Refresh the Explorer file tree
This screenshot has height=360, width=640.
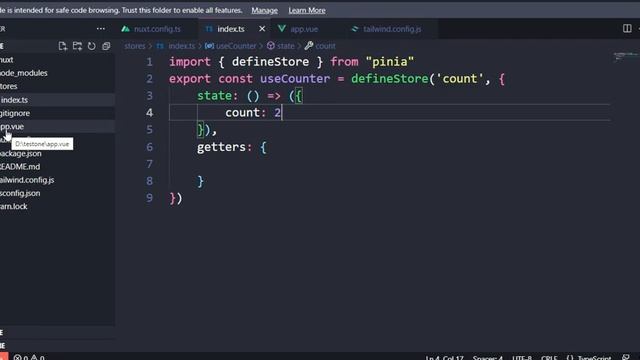(91, 46)
